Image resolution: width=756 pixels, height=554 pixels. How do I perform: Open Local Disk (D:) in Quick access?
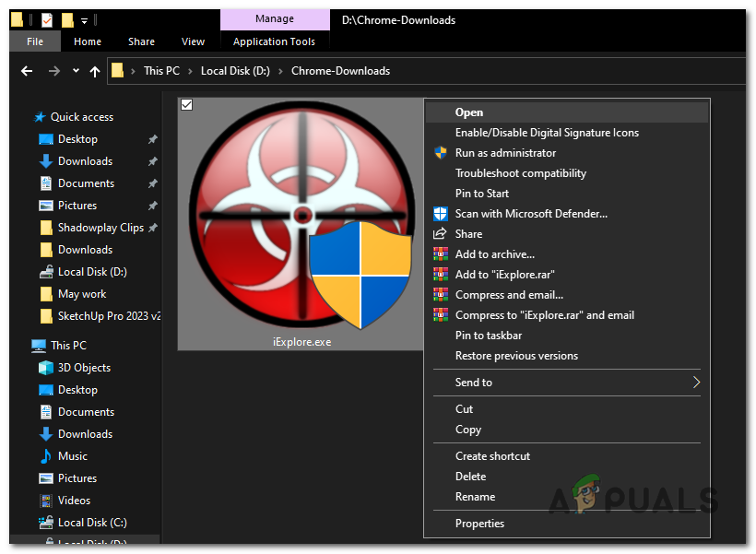[x=92, y=272]
